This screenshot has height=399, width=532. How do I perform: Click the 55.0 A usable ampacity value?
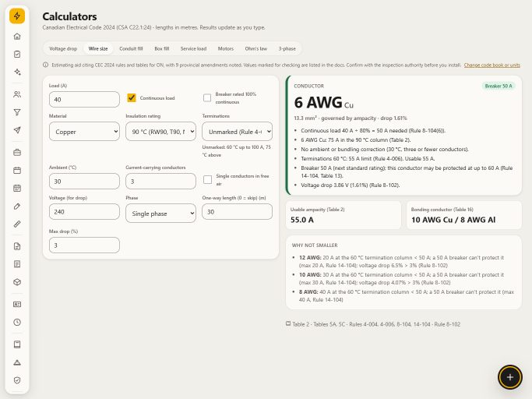tap(302, 220)
